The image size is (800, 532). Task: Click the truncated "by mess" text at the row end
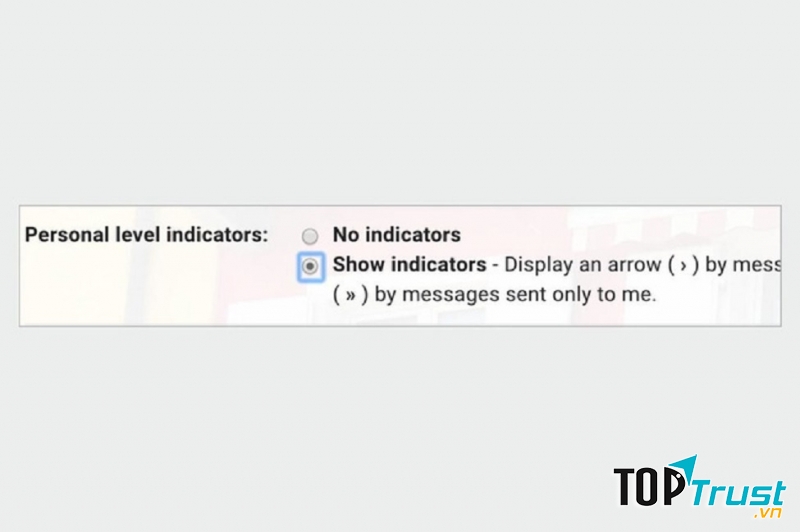pyautogui.click(x=741, y=266)
